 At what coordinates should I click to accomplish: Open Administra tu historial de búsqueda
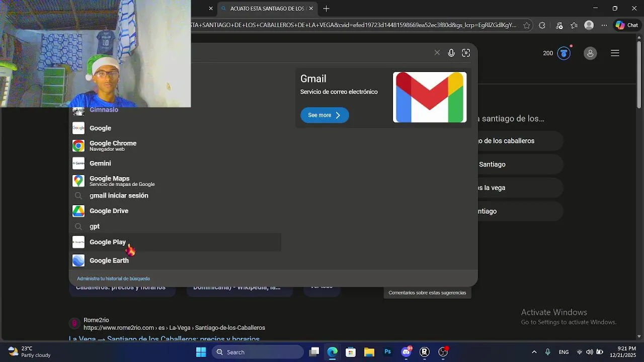pos(113,279)
